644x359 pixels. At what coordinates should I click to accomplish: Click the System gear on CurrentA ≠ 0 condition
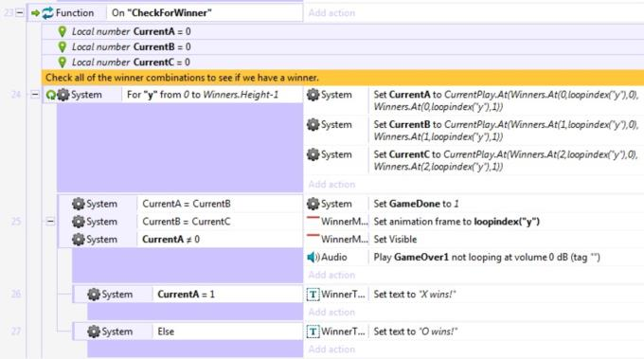click(79, 240)
